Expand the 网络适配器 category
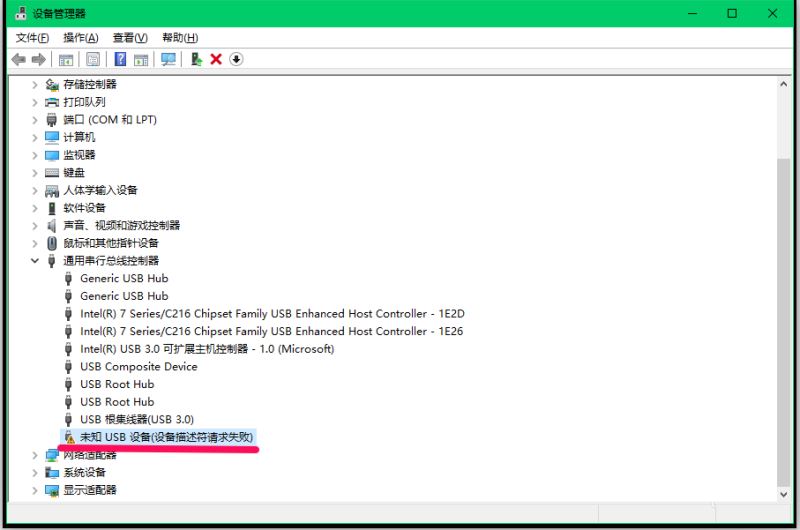Image resolution: width=800 pixels, height=530 pixels. tap(36, 455)
